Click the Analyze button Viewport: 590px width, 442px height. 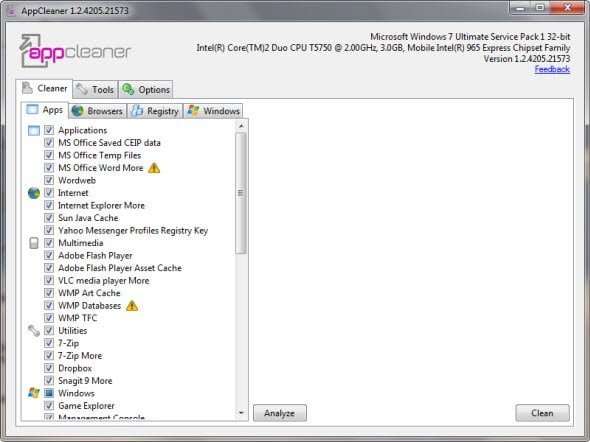click(280, 413)
